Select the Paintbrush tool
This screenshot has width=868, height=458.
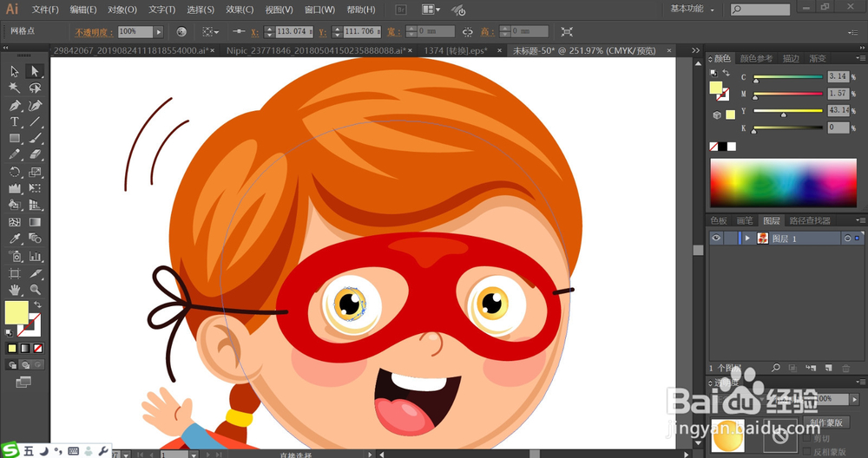[x=35, y=138]
